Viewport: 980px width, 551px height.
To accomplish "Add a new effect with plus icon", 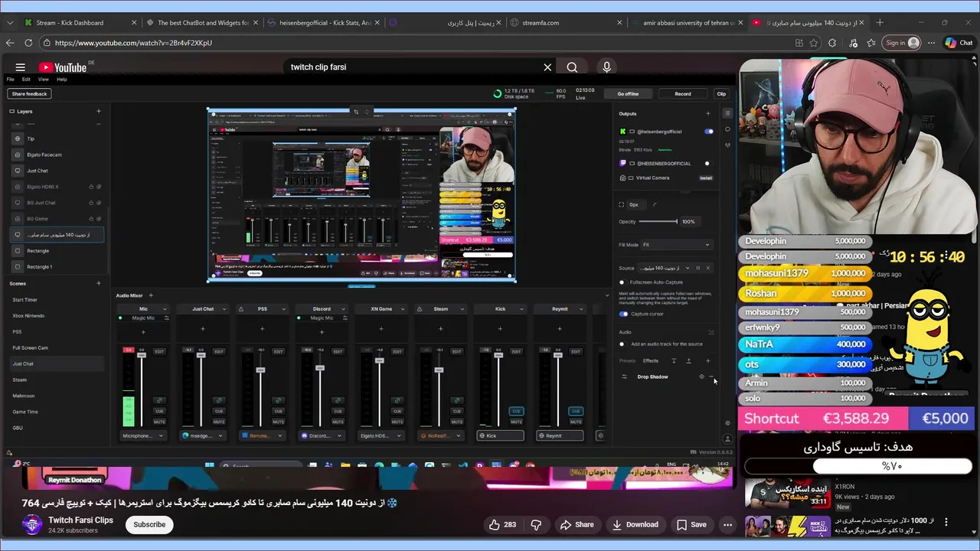I will (x=707, y=360).
